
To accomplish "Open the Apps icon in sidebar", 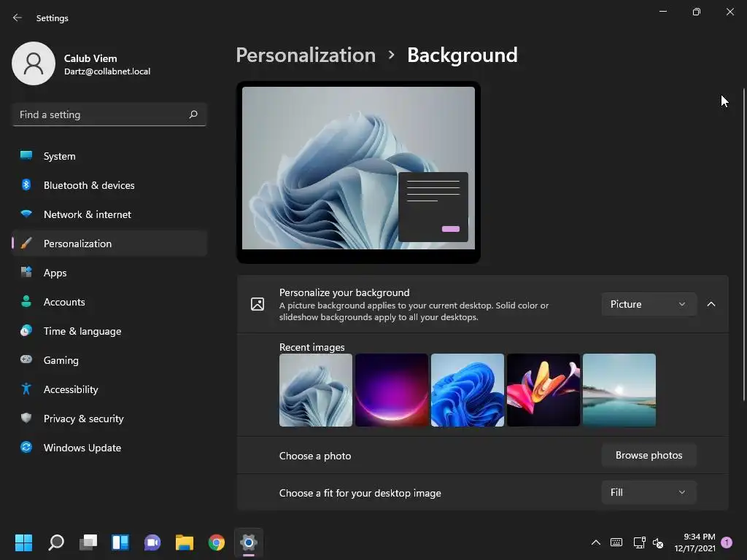I will 26,272.
